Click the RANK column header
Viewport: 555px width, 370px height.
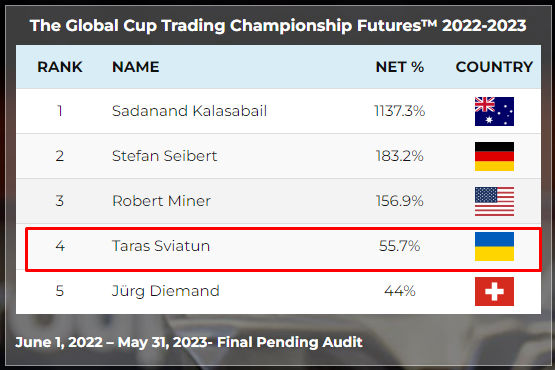point(60,67)
